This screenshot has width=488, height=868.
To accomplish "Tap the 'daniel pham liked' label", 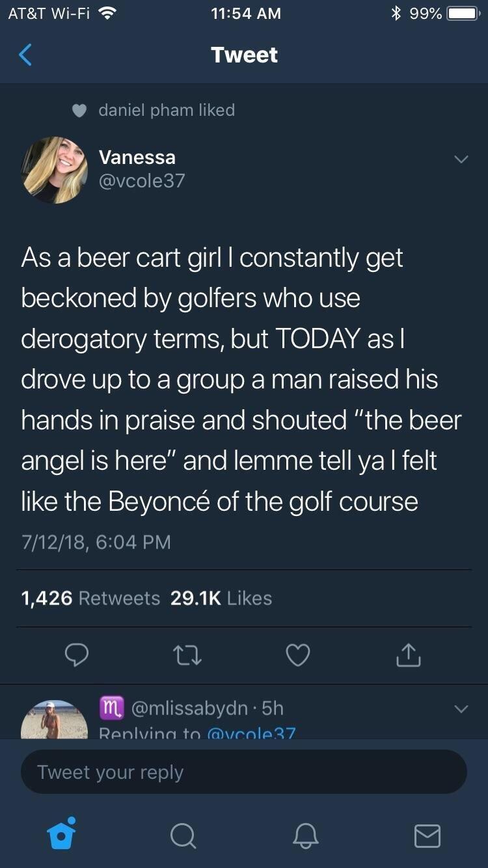I will tap(166, 110).
